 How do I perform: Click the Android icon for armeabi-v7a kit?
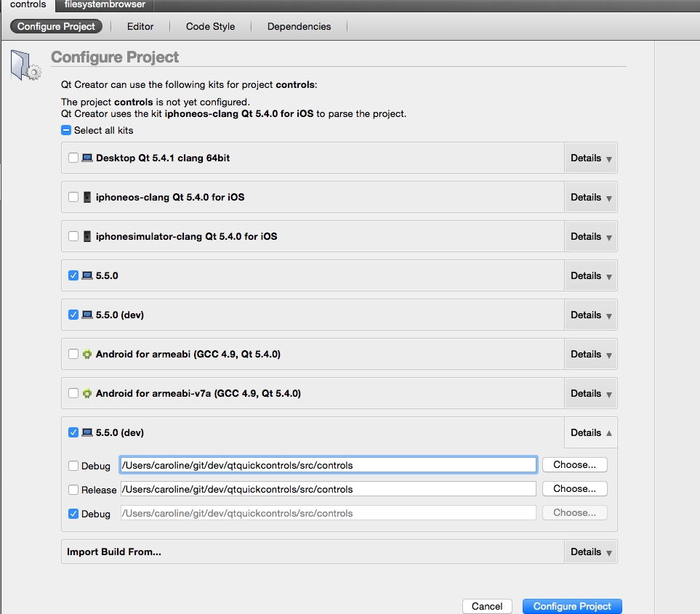pos(87,393)
